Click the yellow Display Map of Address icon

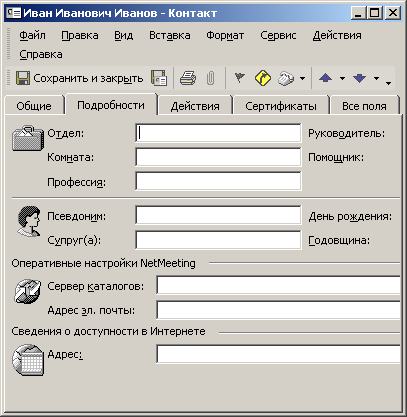[x=263, y=78]
